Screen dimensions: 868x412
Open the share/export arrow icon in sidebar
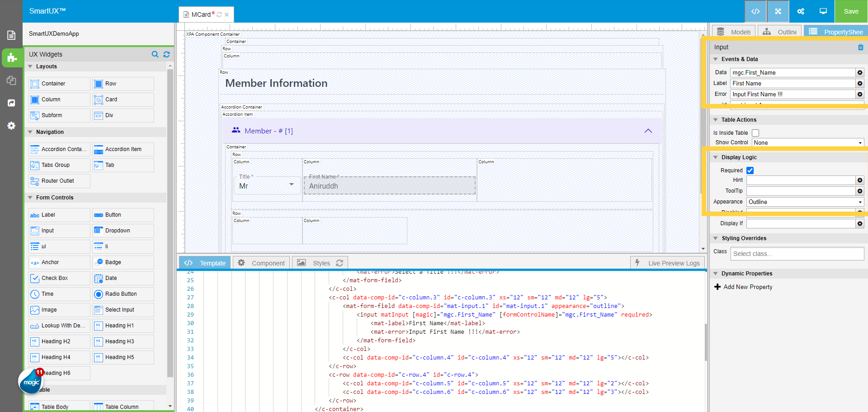(11, 103)
